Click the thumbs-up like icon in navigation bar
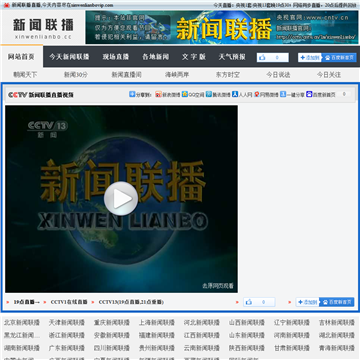The width and height of the screenshot is (360, 360). (x=262, y=58)
